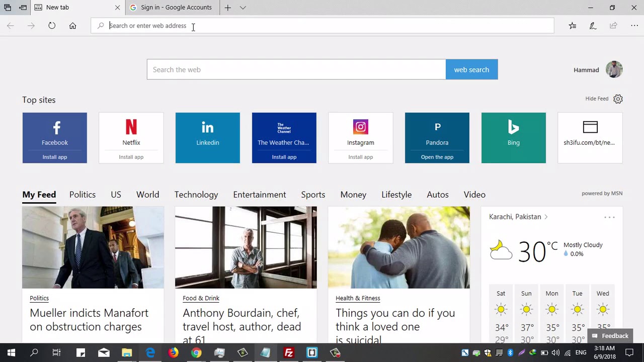The height and width of the screenshot is (362, 644).
Task: Open FileZilla from the taskbar
Action: (x=289, y=353)
